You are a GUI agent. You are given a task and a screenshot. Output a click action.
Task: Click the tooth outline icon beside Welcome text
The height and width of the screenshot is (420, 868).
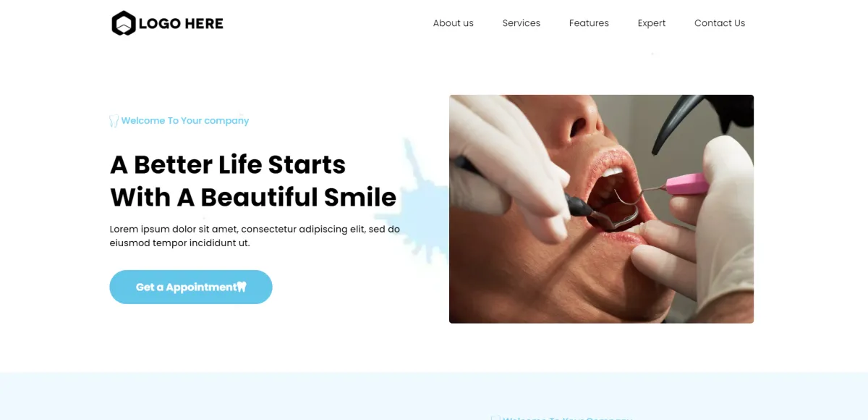114,121
